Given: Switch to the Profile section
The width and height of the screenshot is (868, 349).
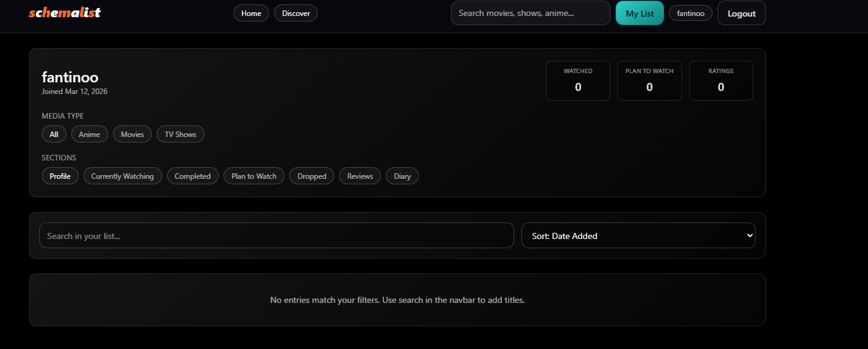Looking at the screenshot, I should 60,176.
